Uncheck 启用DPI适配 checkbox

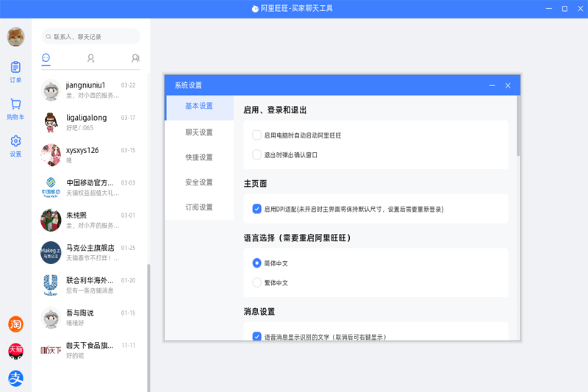tap(257, 209)
